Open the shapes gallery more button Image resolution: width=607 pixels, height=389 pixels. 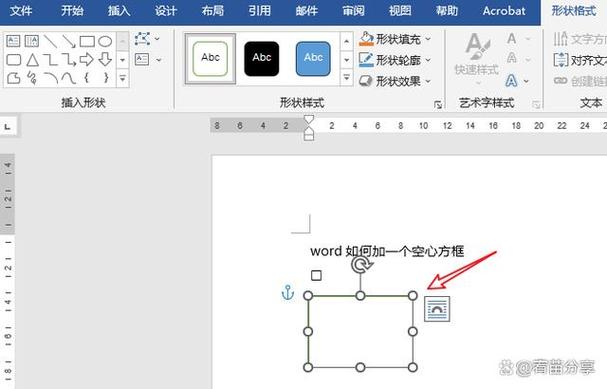[123, 78]
